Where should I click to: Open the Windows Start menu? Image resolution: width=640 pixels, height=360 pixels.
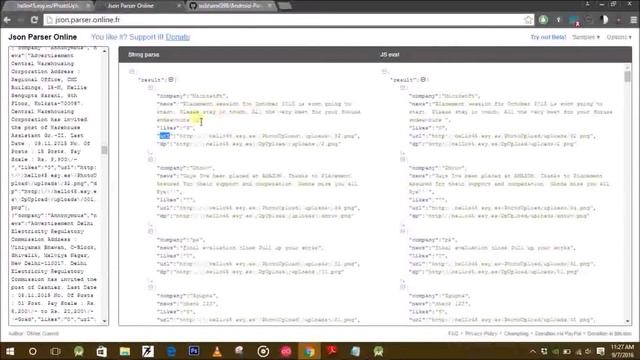click(10, 351)
